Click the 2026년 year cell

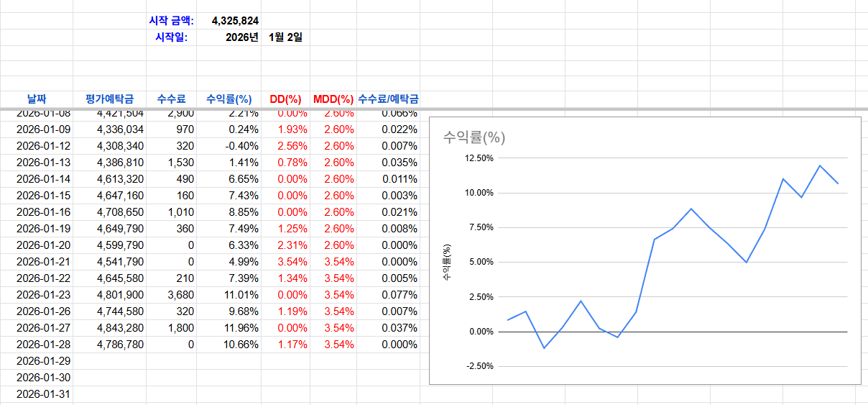coord(228,37)
